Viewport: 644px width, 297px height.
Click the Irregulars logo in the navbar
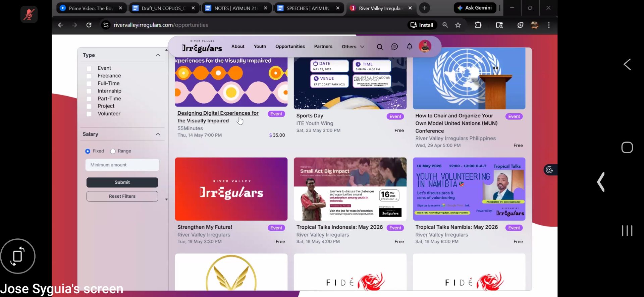202,47
